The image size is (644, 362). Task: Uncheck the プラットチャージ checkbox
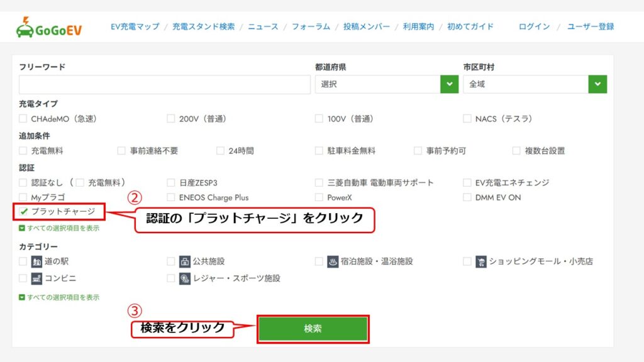click(x=24, y=211)
